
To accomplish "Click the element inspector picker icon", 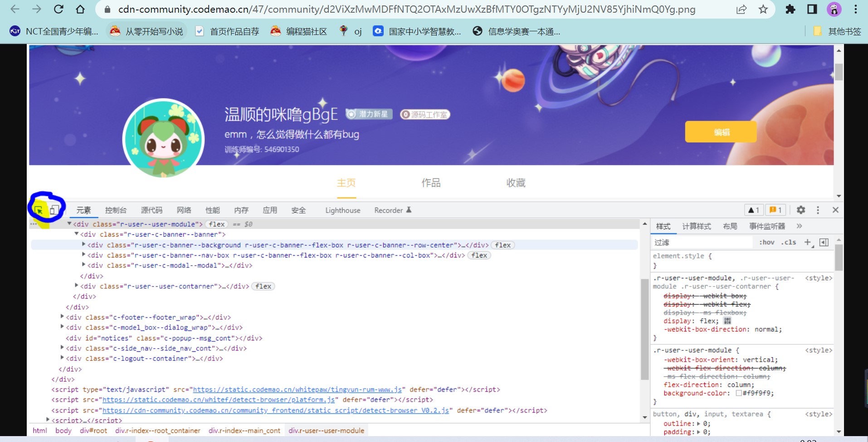I will (39, 210).
